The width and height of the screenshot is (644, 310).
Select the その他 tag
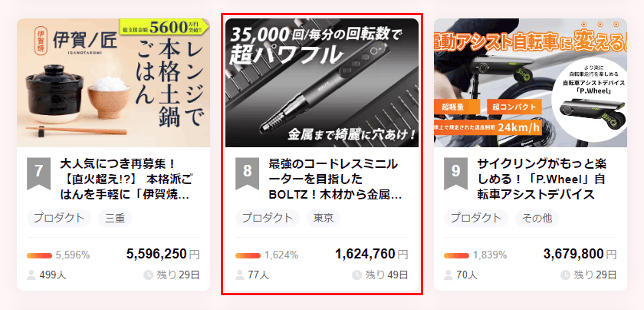coord(537,218)
